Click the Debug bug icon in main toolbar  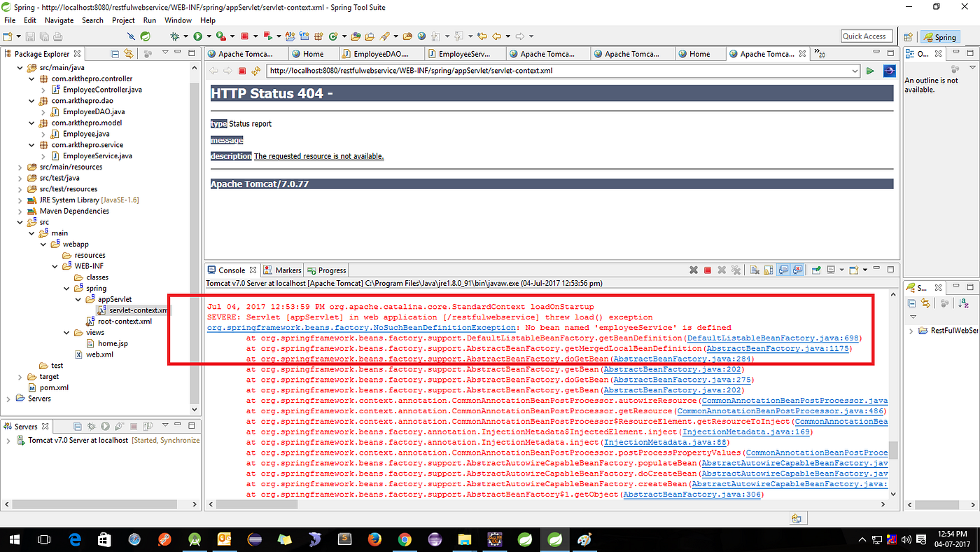click(175, 36)
